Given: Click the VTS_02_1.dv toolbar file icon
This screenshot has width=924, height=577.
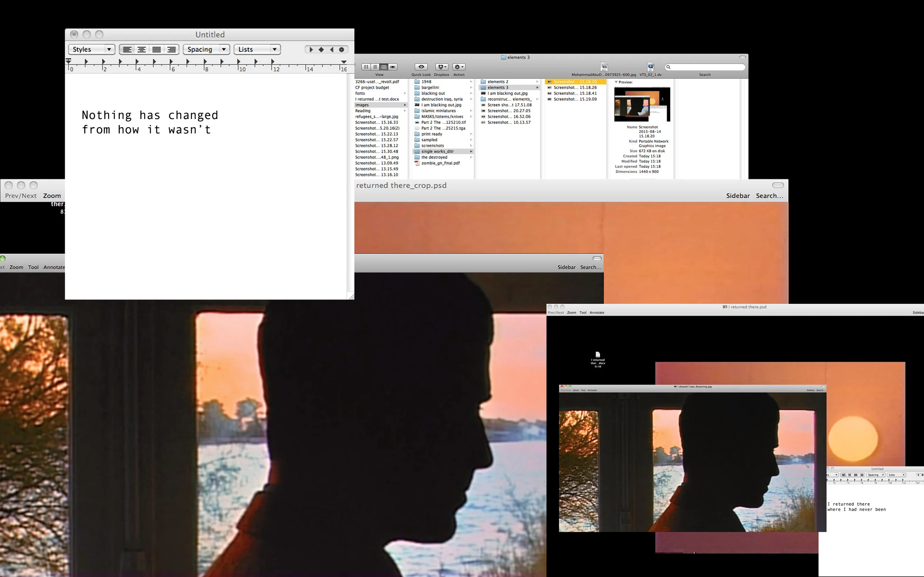Looking at the screenshot, I should click(x=650, y=67).
